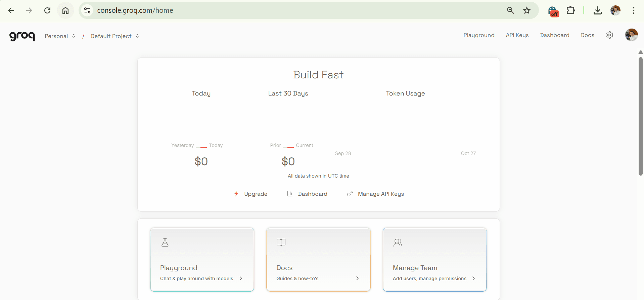Bookmark this page with star icon
The image size is (644, 300).
coord(526,10)
